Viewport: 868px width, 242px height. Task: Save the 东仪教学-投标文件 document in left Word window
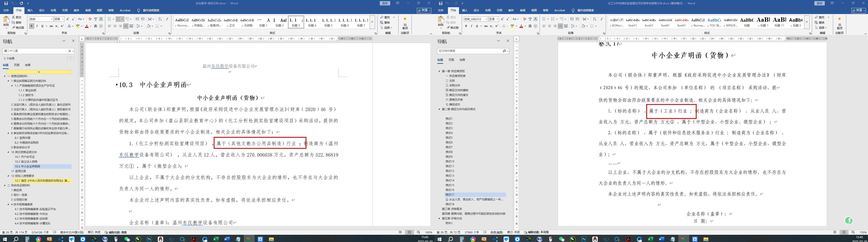6,3
